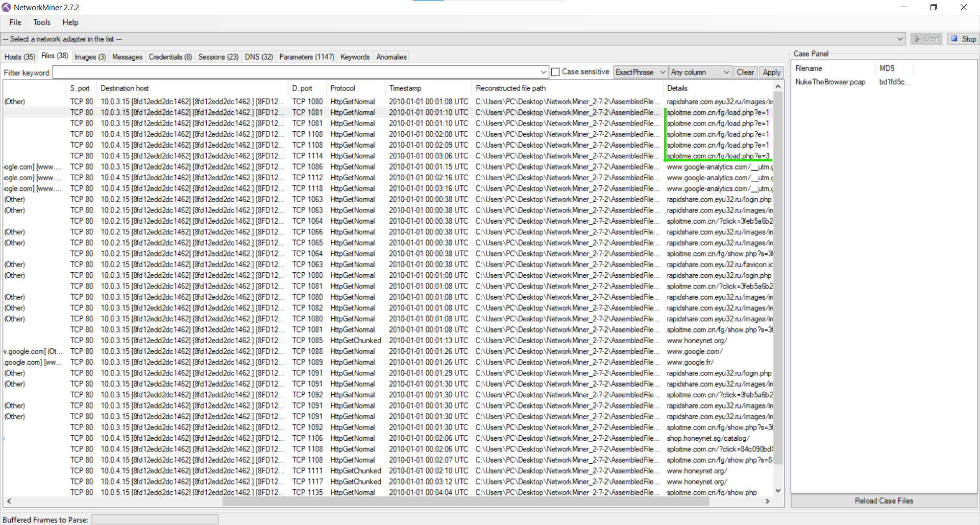980x525 pixels.
Task: Open the Any column dropdown
Action: (700, 72)
